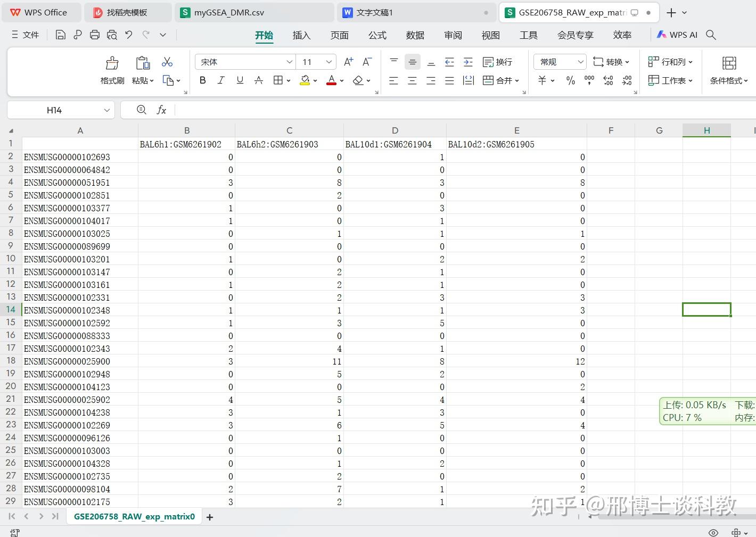The height and width of the screenshot is (537, 756).
Task: Select the italic formatting icon
Action: click(221, 80)
